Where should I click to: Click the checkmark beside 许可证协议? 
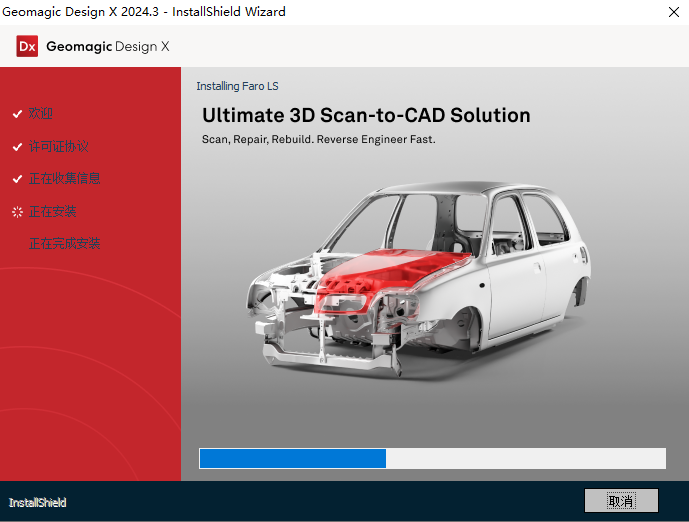click(17, 147)
